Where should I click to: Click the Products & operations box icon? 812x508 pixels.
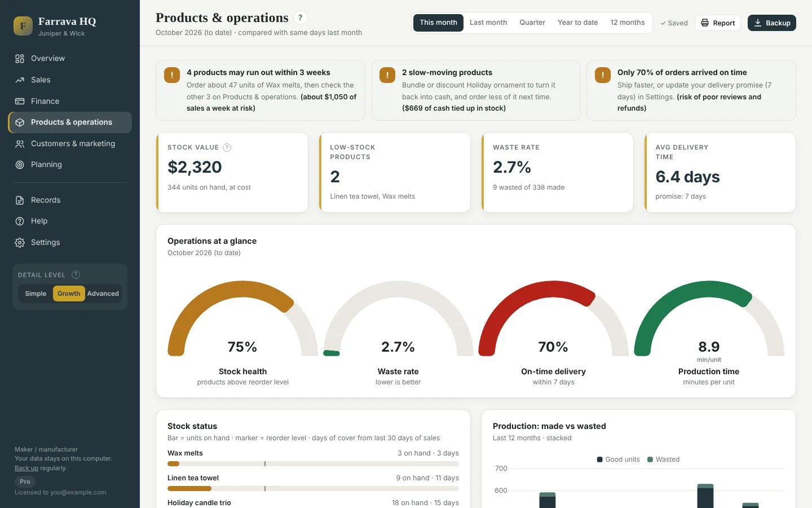coord(20,122)
